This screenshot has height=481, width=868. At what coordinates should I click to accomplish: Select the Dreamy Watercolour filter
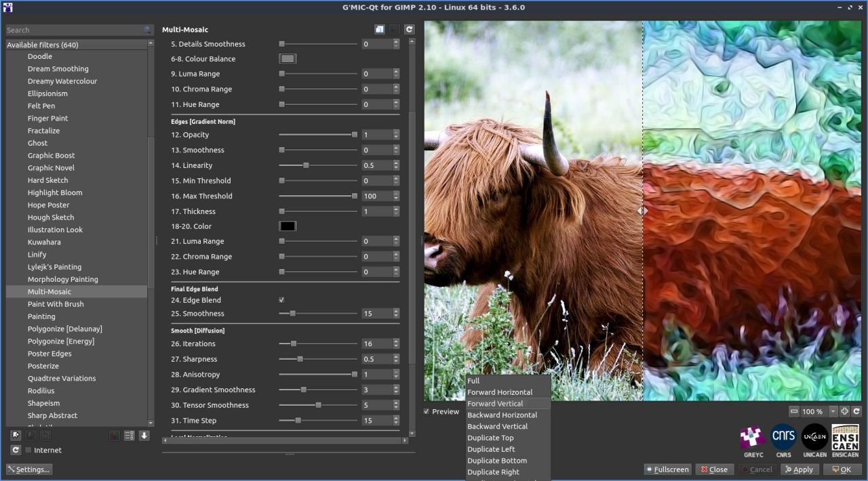(x=62, y=81)
